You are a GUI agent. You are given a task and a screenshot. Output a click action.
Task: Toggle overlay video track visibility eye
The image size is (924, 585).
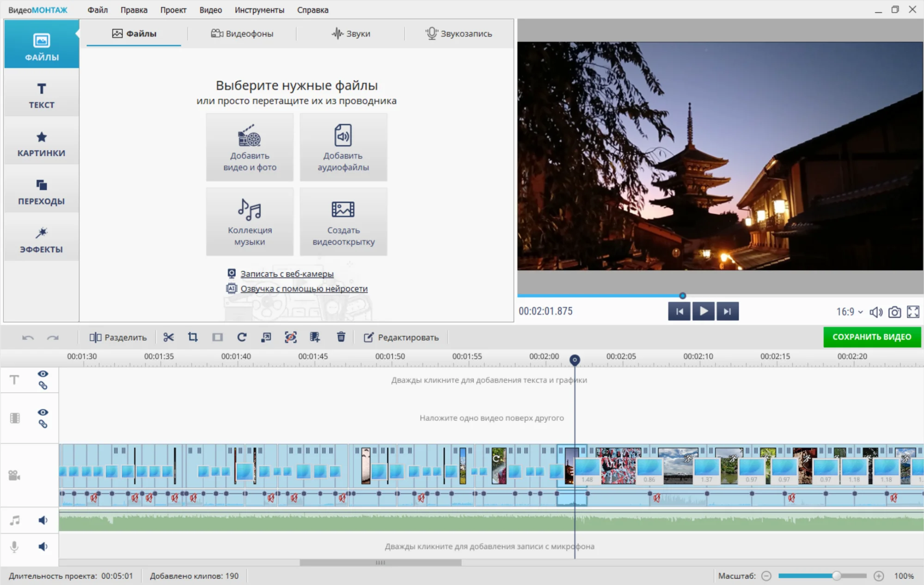click(x=43, y=412)
